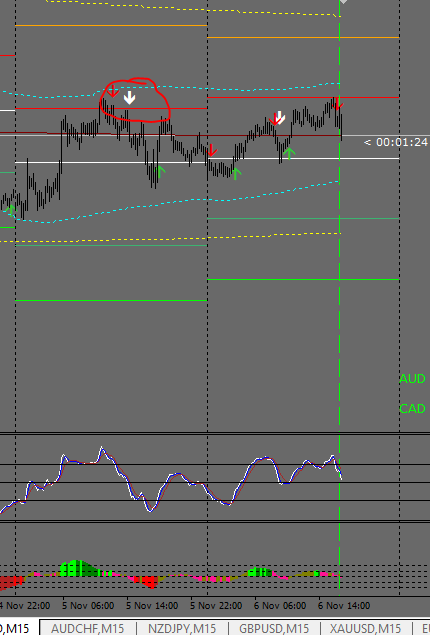
Task: Select the GBPUSD,M15 chart tab
Action: (274, 628)
